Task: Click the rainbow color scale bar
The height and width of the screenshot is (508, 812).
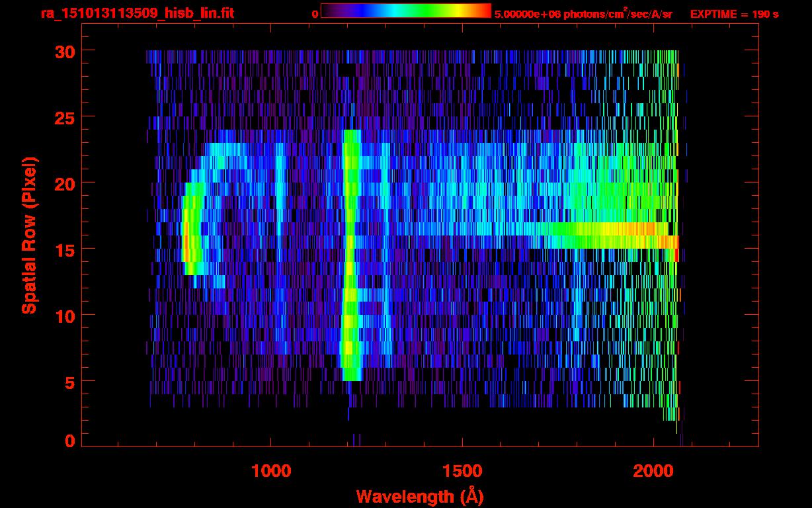Action: click(406, 11)
